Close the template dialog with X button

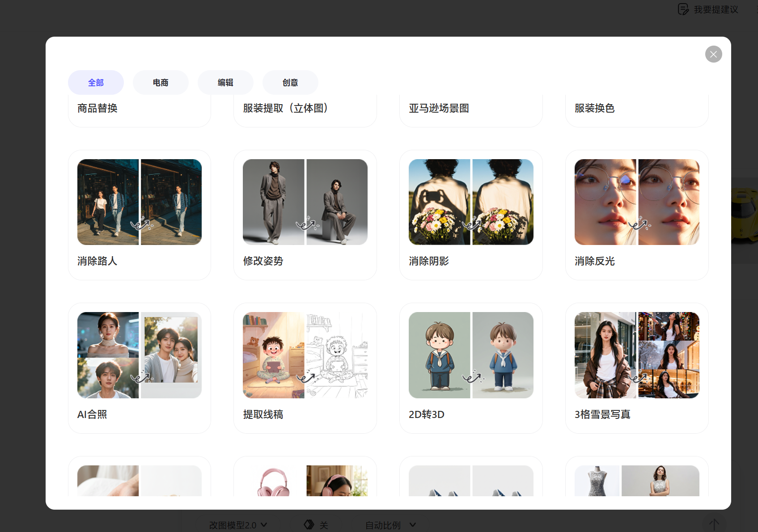713,54
